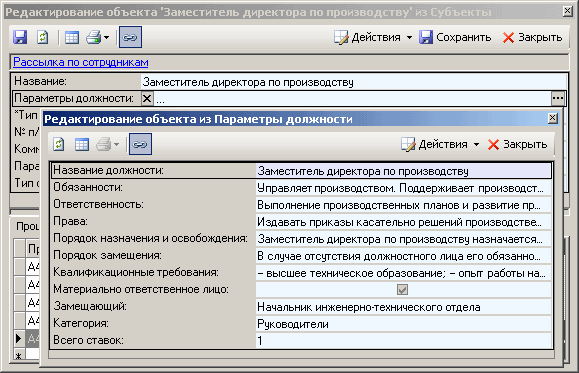579x373 pixels.
Task: Click the Всего ставок label
Action: (x=88, y=340)
